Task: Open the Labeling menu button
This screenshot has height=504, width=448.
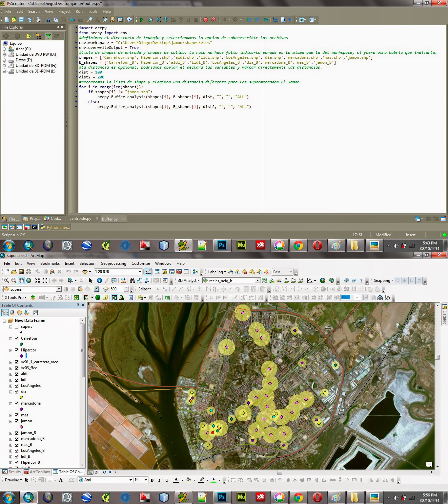Action: pos(217,272)
